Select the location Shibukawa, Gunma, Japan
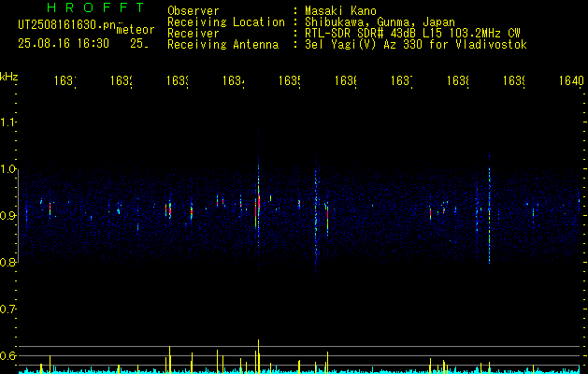The height and width of the screenshot is (374, 588). point(380,22)
